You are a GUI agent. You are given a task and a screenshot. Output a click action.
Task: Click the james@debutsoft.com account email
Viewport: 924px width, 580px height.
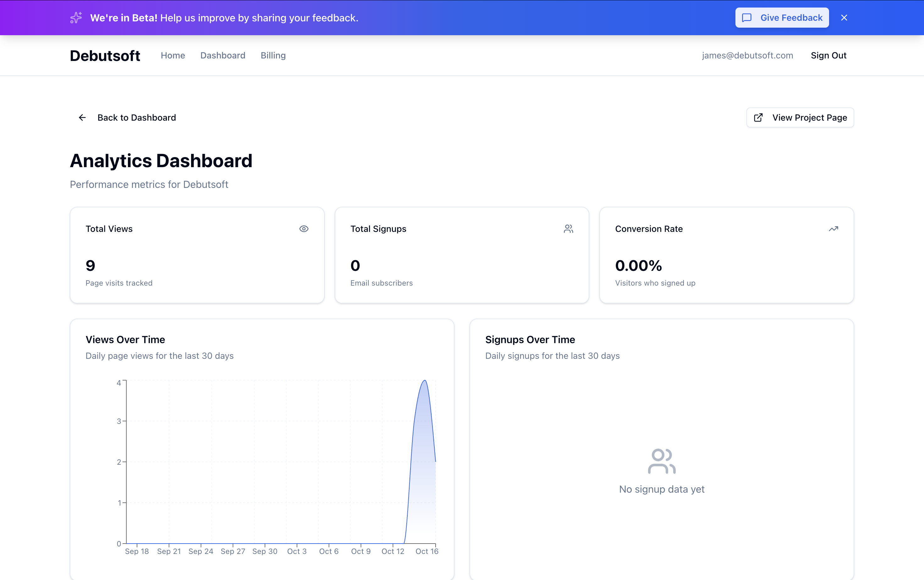[x=747, y=55]
